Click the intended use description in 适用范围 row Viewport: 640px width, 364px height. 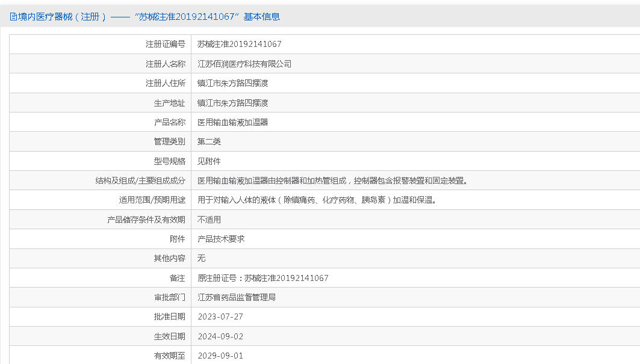pos(317,200)
